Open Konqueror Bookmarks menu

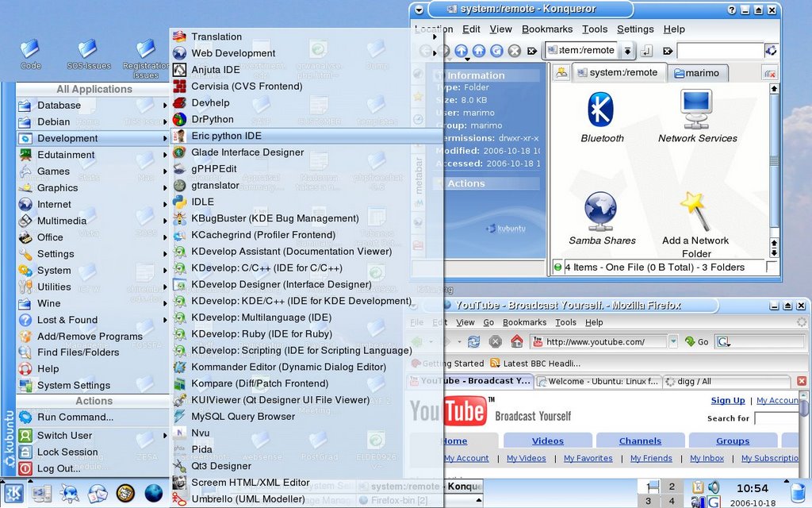(547, 29)
